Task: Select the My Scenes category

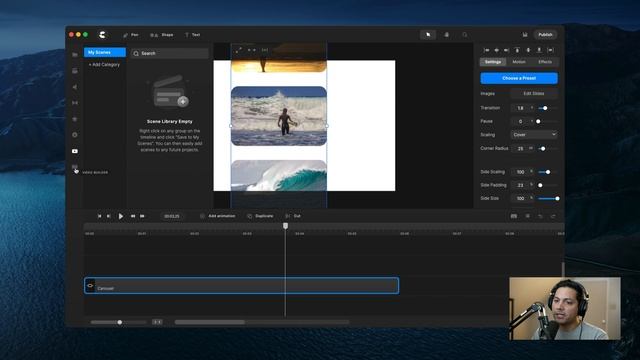Action: tap(105, 52)
